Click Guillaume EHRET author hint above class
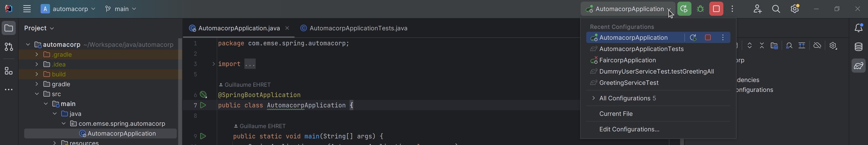This screenshot has width=868, height=145. (x=245, y=85)
